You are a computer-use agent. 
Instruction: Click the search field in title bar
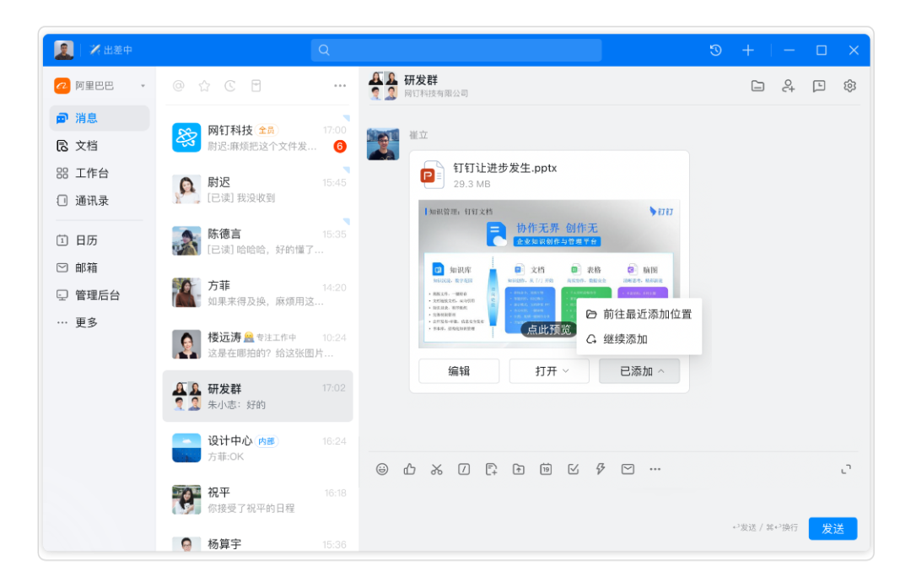(456, 51)
